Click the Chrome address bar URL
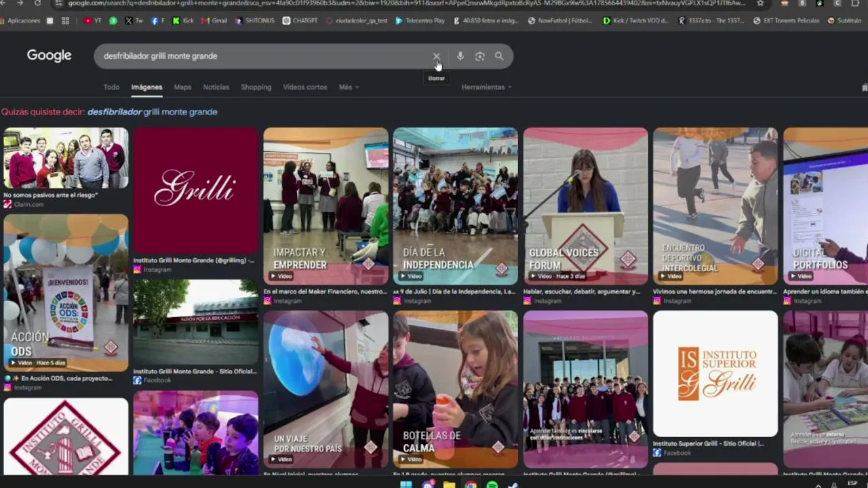The height and width of the screenshot is (488, 868). click(x=407, y=3)
